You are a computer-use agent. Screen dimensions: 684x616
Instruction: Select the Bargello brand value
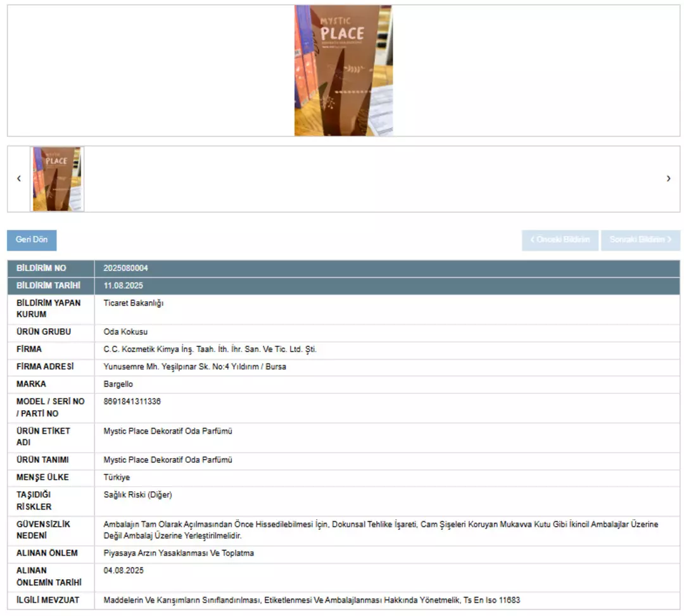pyautogui.click(x=118, y=384)
